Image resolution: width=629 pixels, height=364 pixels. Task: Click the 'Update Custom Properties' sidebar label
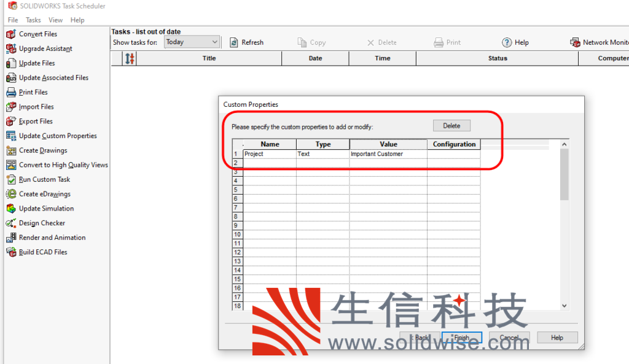point(58,136)
